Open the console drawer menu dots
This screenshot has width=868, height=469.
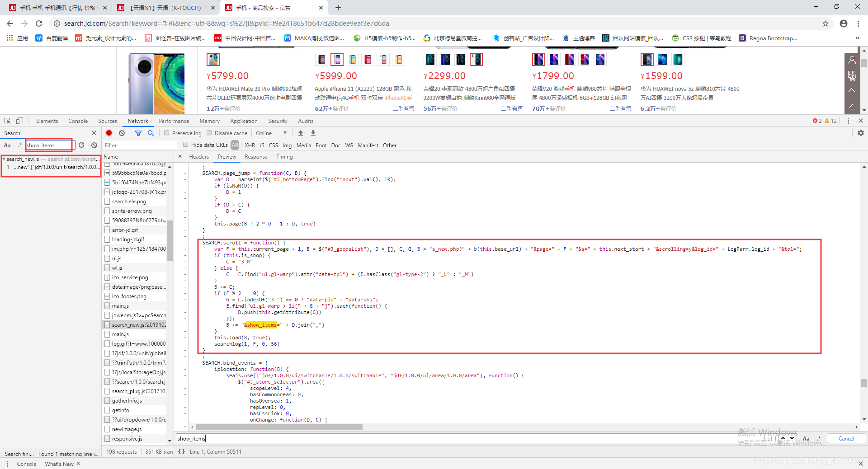pyautogui.click(x=7, y=464)
